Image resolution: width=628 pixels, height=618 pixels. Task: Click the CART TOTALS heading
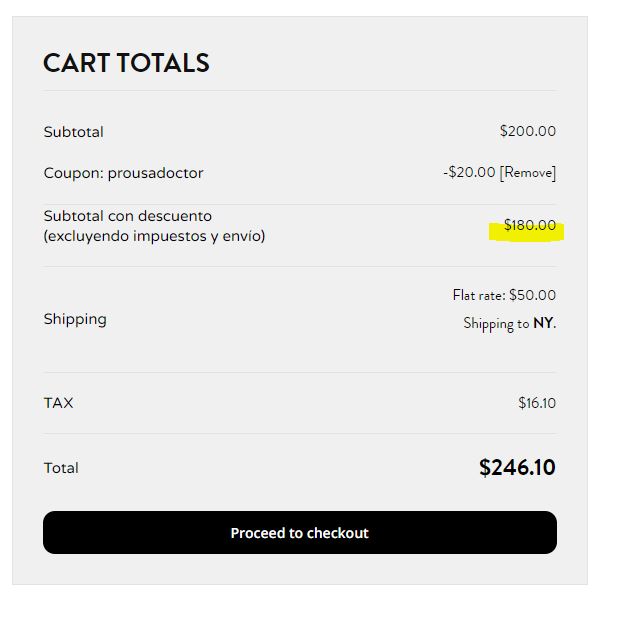126,63
